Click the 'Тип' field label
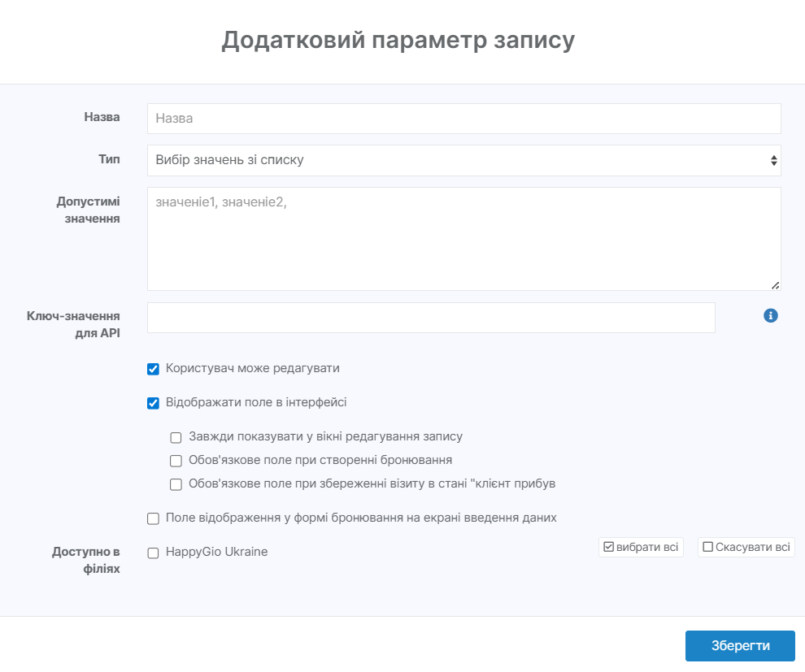Screen dimensions: 805x672 click(109, 159)
